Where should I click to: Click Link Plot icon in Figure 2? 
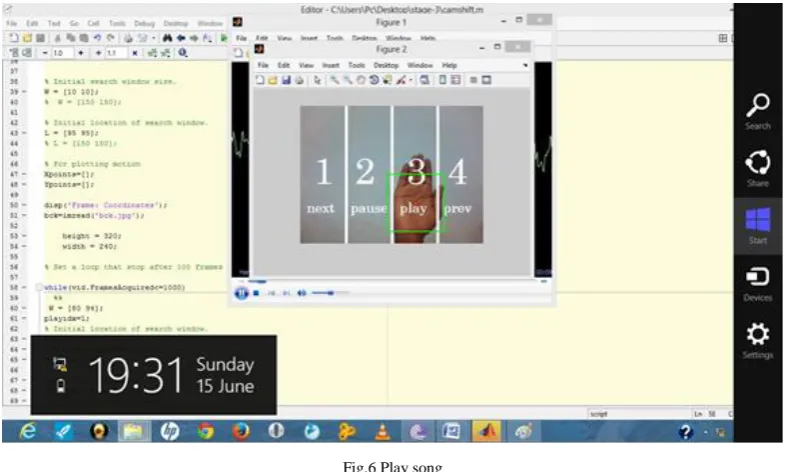425,80
